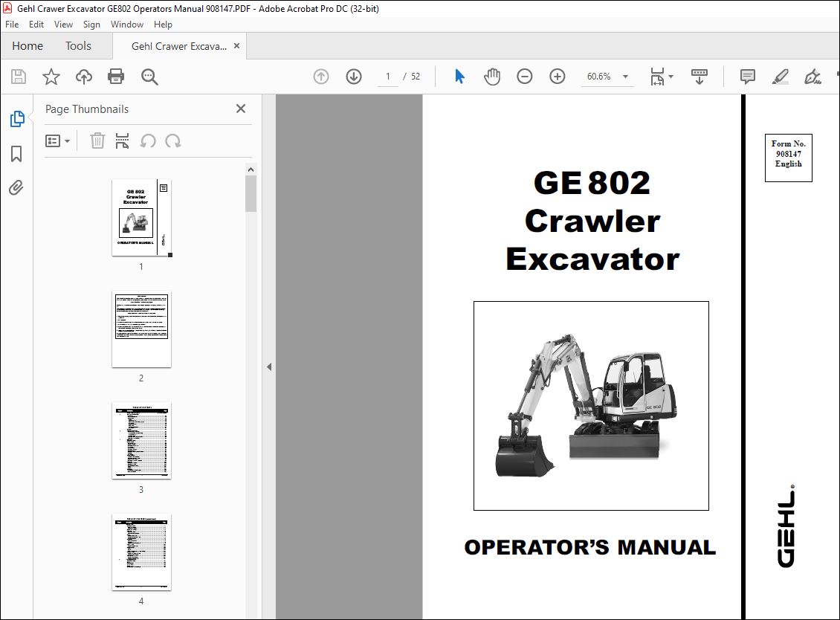Open the Attachments paperclip panel

pos(16,187)
